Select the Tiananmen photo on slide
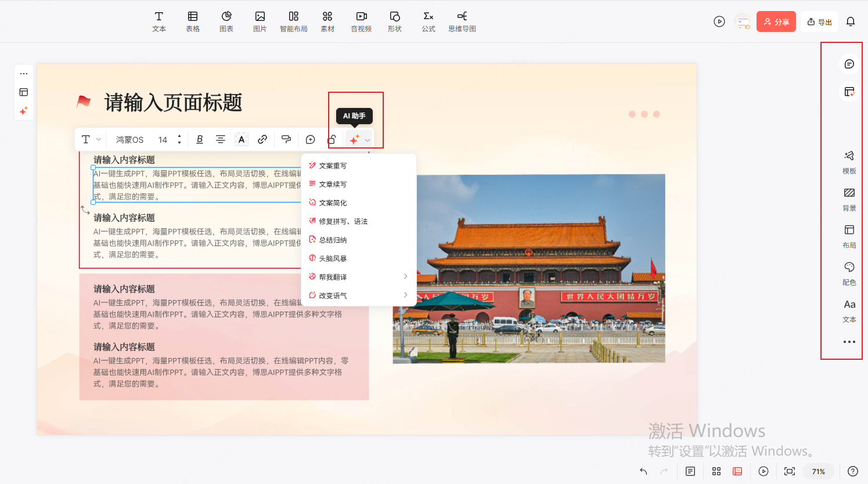Screen dimensions: 868x484 coord(529,269)
